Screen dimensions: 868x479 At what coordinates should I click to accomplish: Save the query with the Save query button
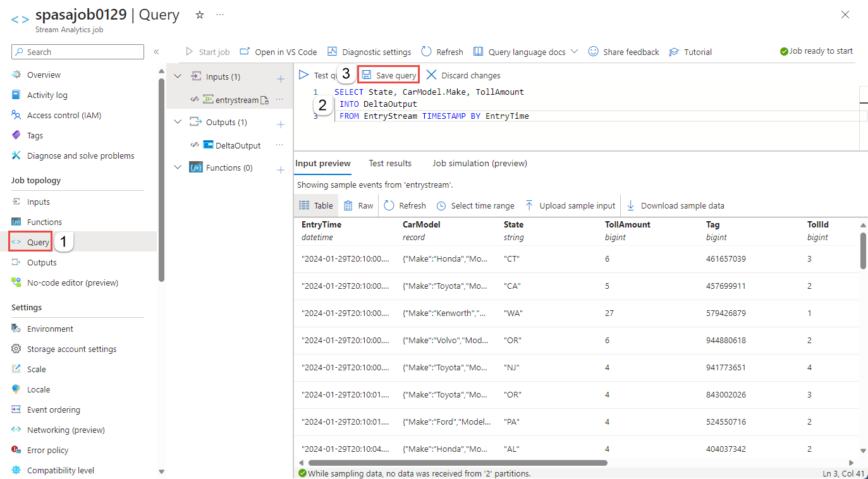point(388,74)
